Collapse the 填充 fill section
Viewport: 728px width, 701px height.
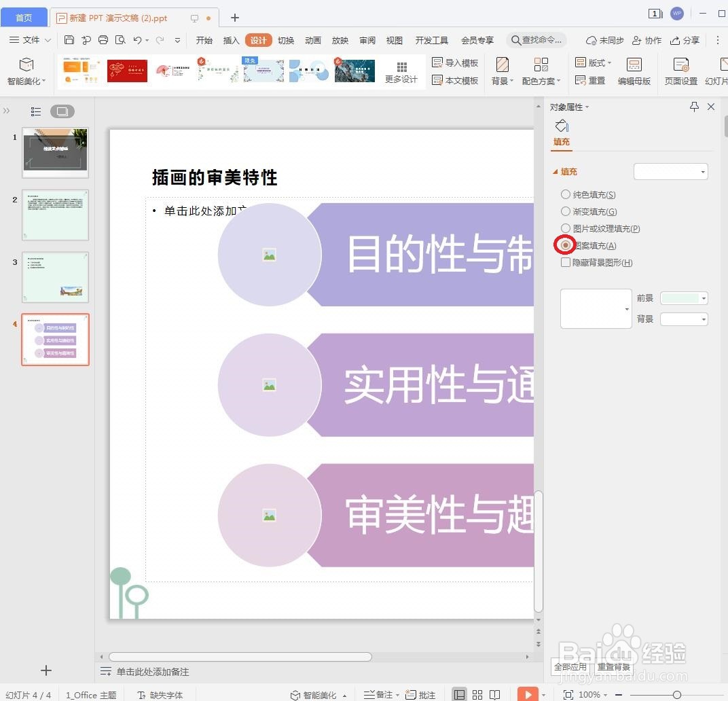click(x=556, y=171)
